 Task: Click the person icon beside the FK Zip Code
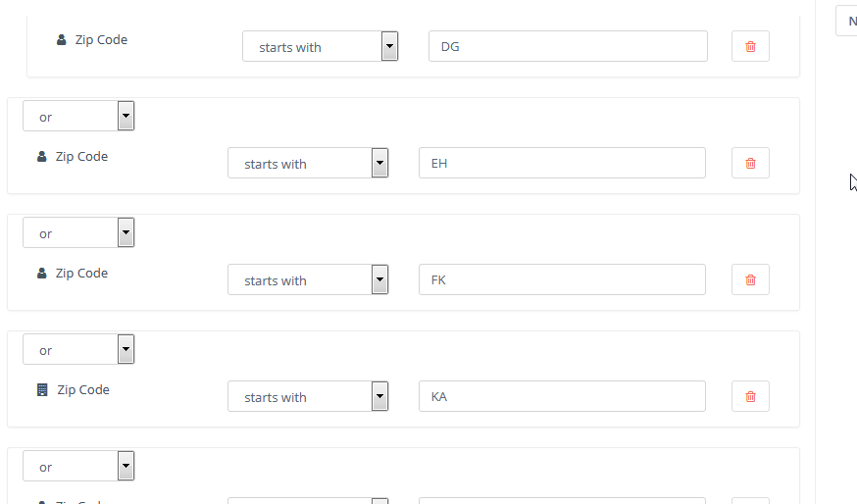41,274
